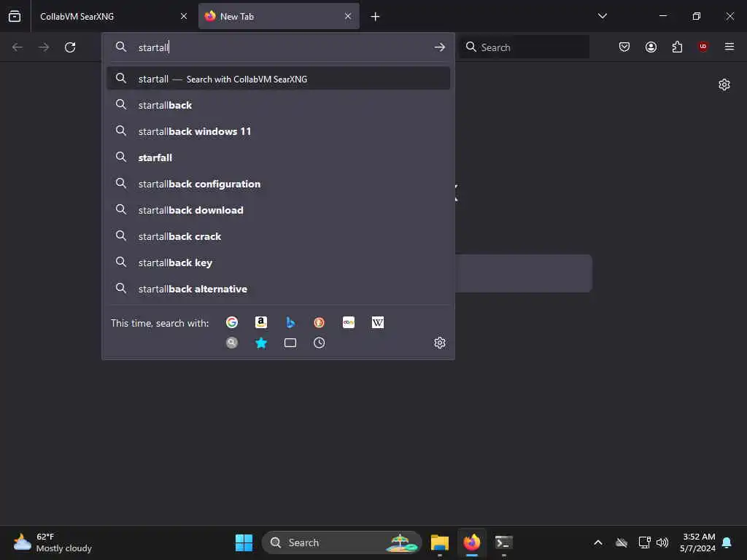Viewport: 747px width, 560px height.
Task: Open Windows Start menu
Action: (x=244, y=542)
